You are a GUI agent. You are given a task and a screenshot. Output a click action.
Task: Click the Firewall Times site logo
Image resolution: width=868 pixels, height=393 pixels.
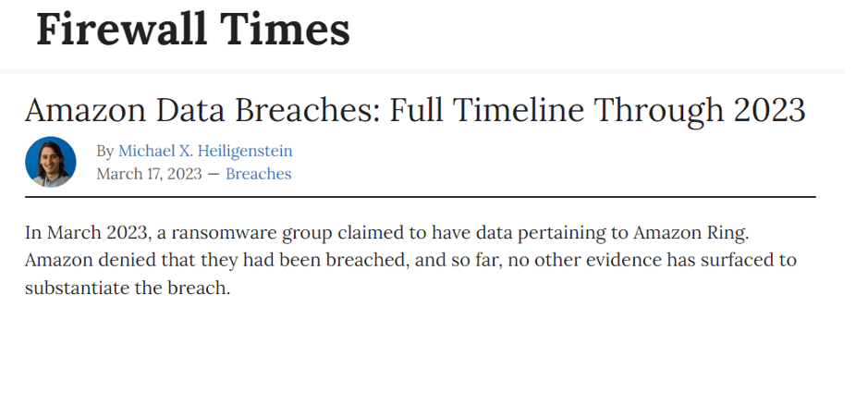[192, 30]
